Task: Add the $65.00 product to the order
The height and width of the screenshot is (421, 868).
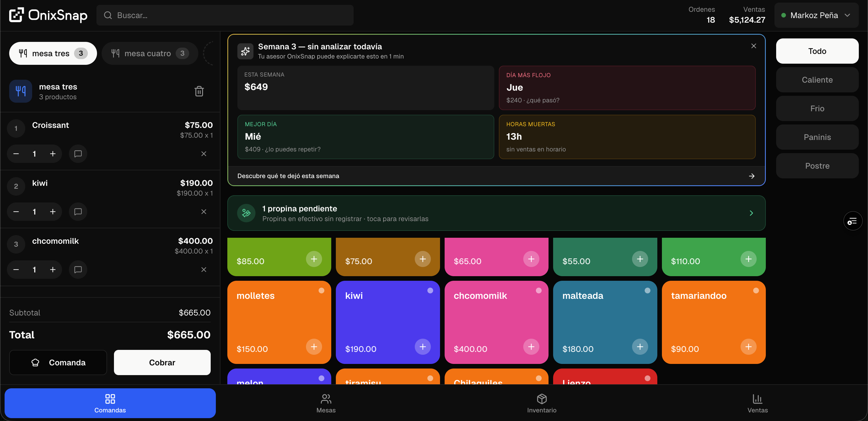Action: coord(531,259)
